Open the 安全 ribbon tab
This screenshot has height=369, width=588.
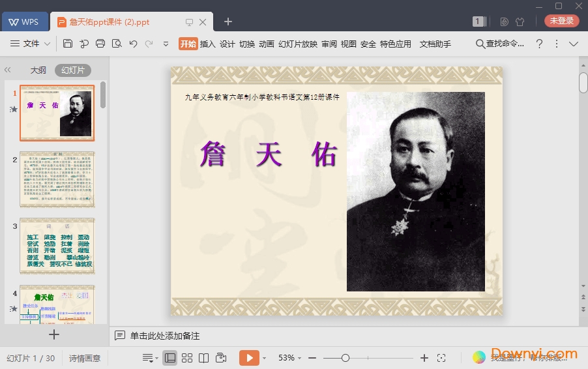[x=368, y=44]
